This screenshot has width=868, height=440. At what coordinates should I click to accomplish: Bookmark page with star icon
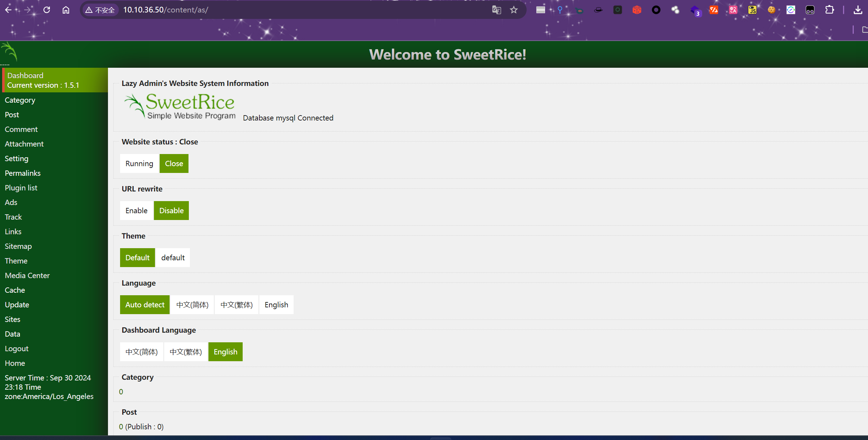[513, 10]
